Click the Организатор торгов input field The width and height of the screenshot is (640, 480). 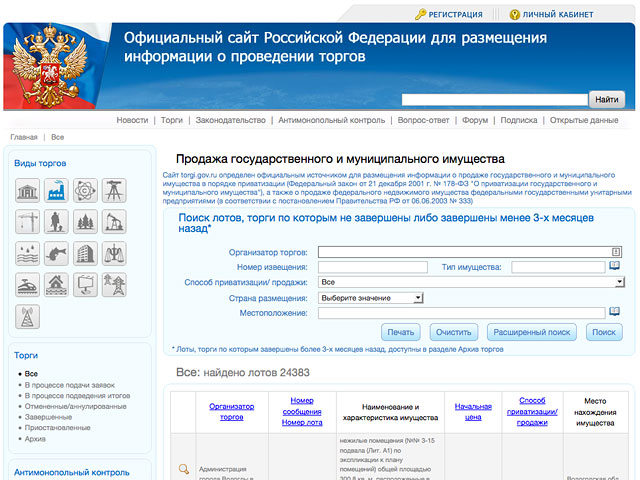click(464, 252)
